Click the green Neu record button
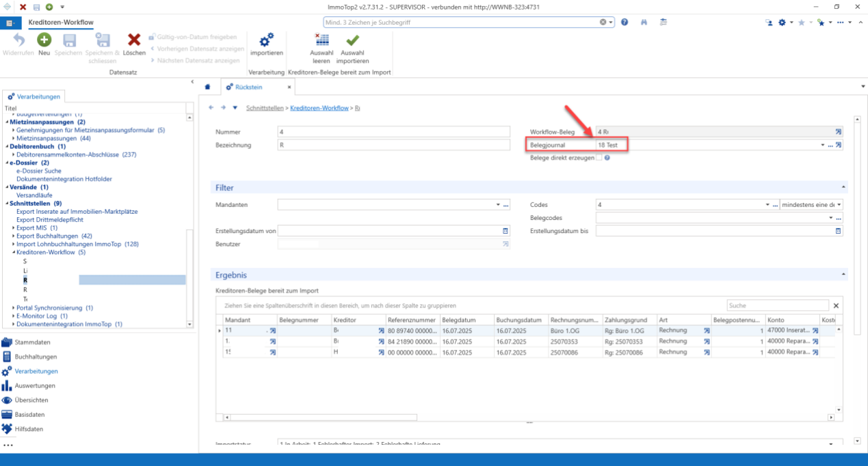This screenshot has width=868, height=466. (44, 44)
